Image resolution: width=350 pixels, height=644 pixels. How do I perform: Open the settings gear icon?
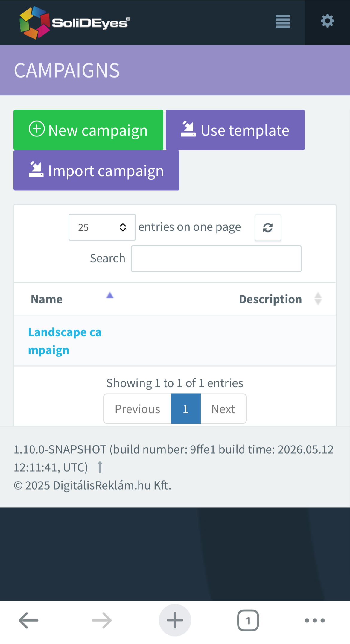pos(328,21)
